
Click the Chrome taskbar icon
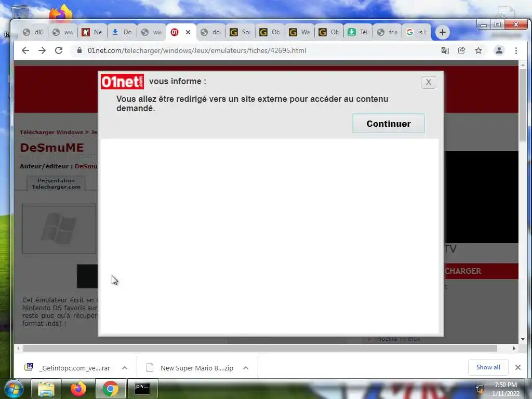(110, 389)
